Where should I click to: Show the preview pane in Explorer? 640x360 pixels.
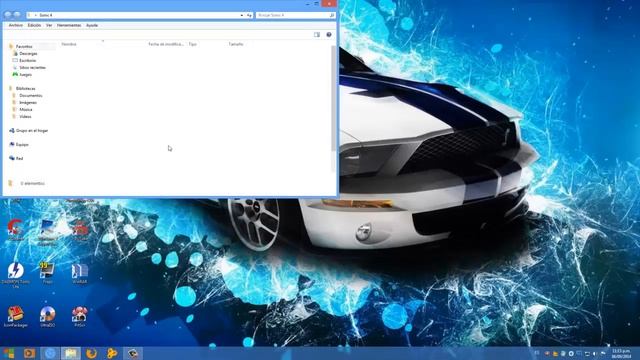click(x=317, y=35)
